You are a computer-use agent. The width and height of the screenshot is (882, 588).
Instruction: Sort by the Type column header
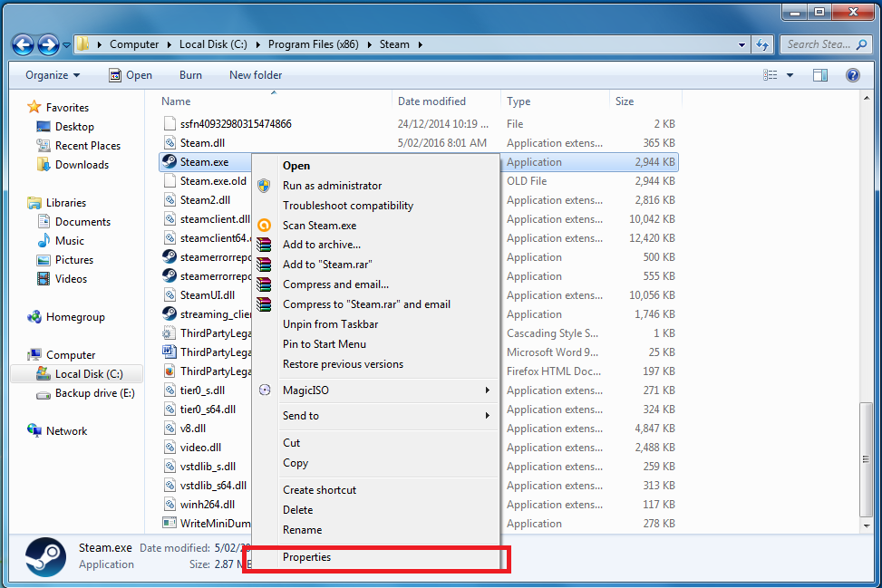(555, 101)
